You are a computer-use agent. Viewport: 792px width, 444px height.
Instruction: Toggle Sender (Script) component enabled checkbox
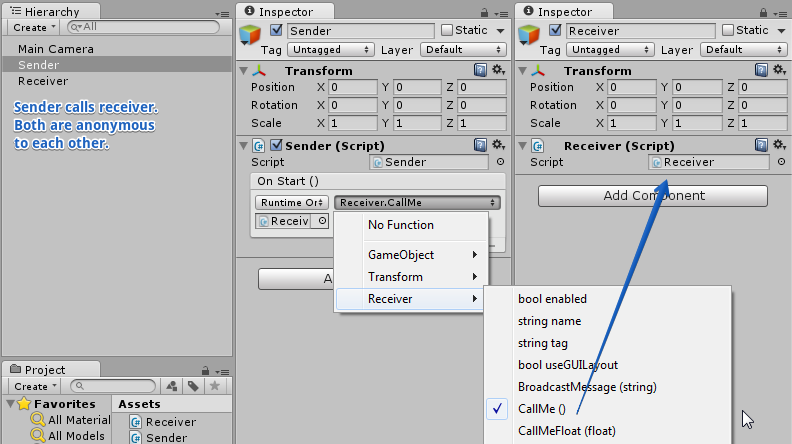click(276, 145)
